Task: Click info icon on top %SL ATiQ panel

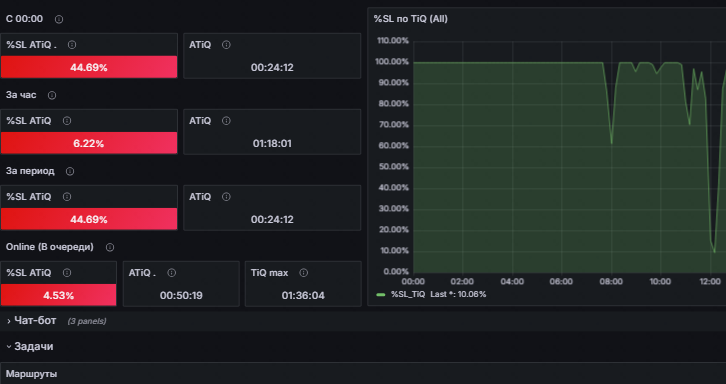Action: tap(72, 44)
